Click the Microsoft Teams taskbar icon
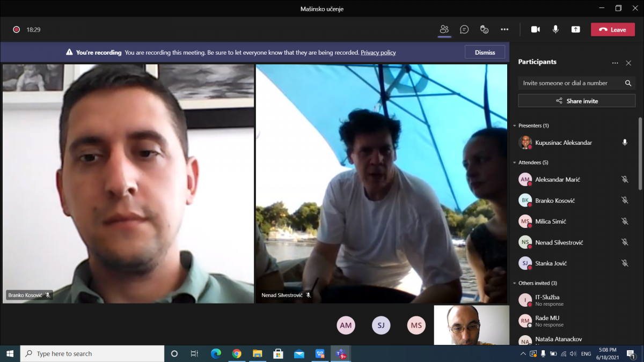 [x=341, y=353]
